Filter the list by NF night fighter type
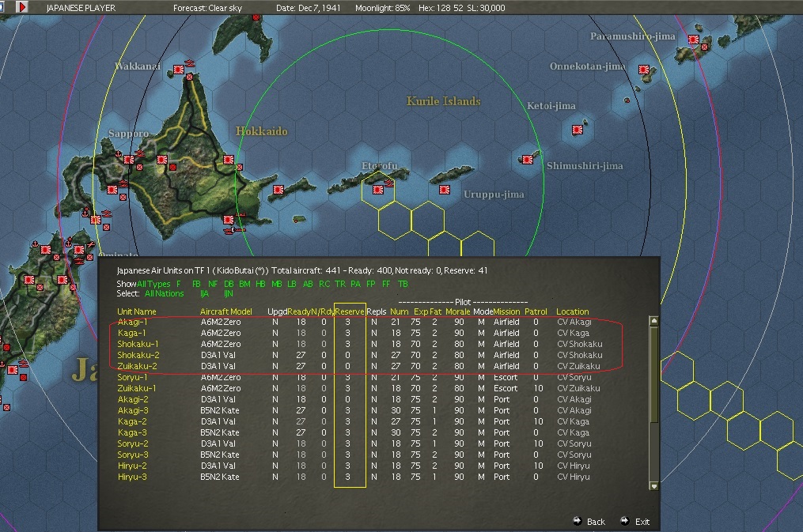 pos(213,284)
